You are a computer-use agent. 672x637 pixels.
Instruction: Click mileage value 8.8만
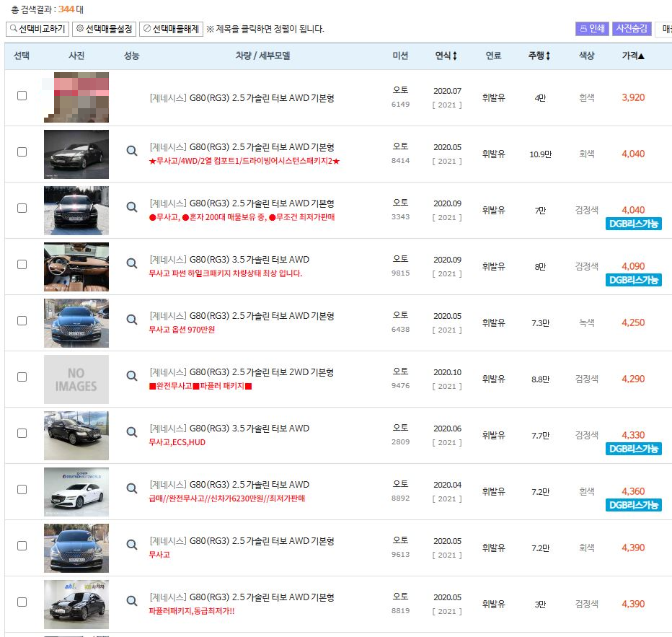coord(540,379)
